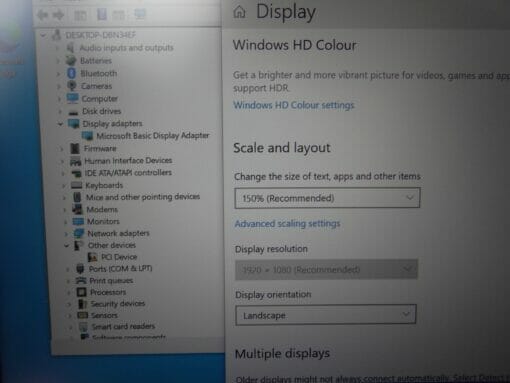Select the Disk drives row text
Viewport: 510px width, 383px height.
point(102,111)
